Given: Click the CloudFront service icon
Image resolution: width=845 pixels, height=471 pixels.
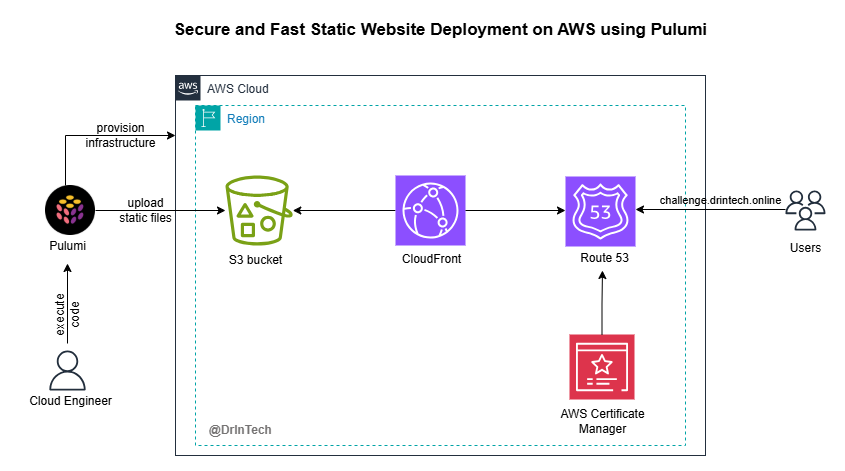Looking at the screenshot, I should [x=430, y=210].
